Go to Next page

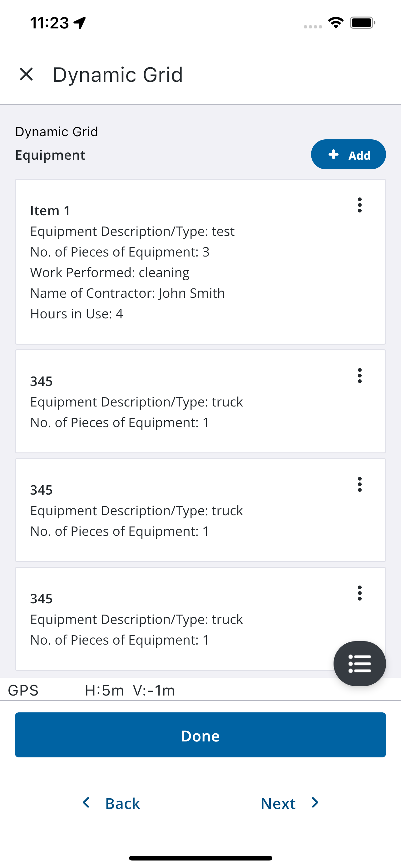[x=290, y=803]
